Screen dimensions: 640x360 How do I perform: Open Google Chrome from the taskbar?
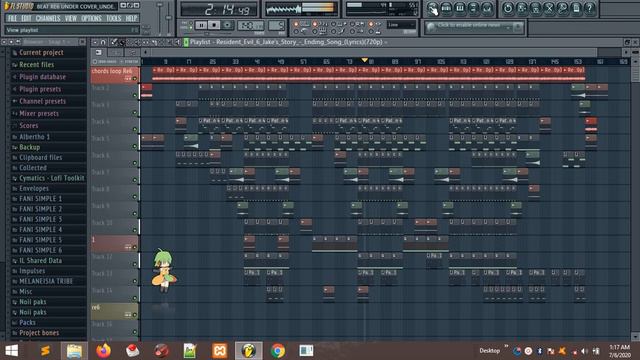[x=278, y=351]
